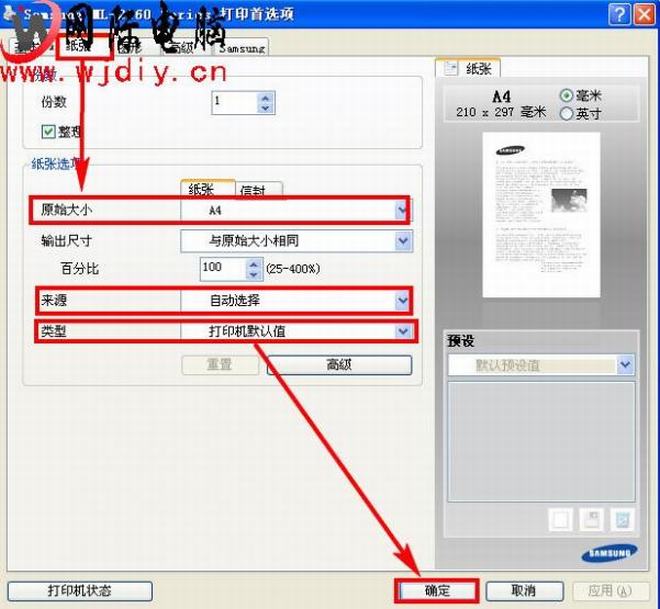
Task: Toggle the 整理 collate checkbox
Action: [48, 131]
